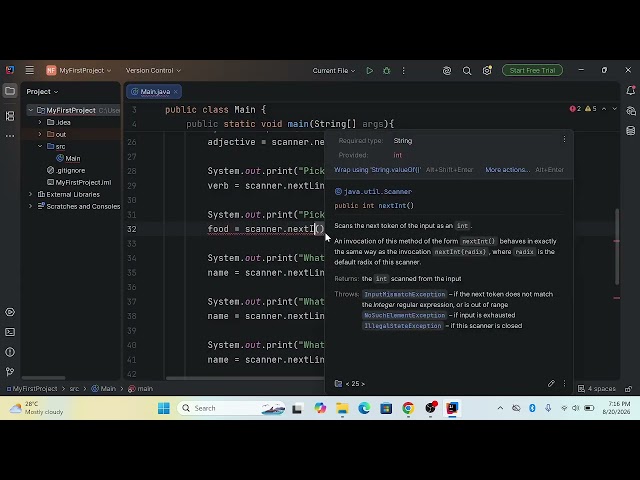Open IllegalStateException link
Viewport: 640px width, 480px height.
pos(402,326)
